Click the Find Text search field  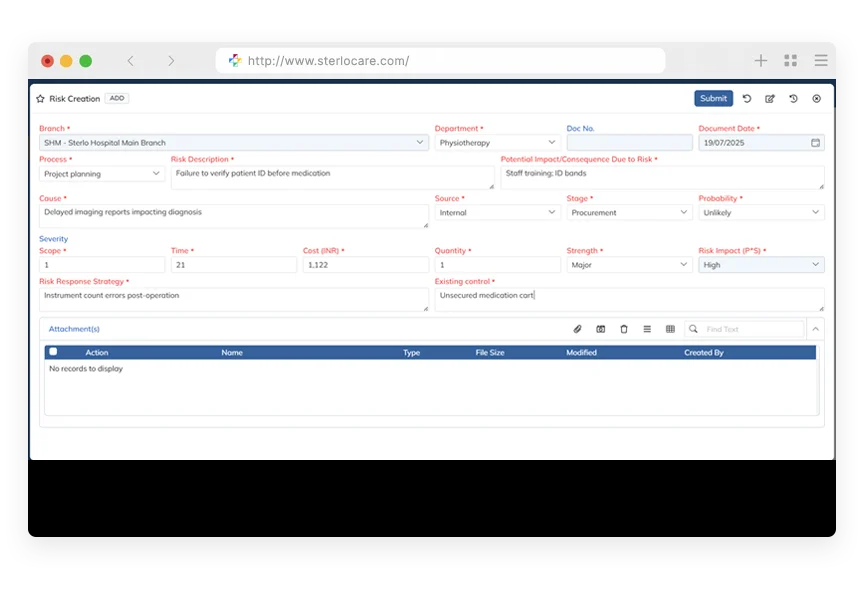point(752,329)
